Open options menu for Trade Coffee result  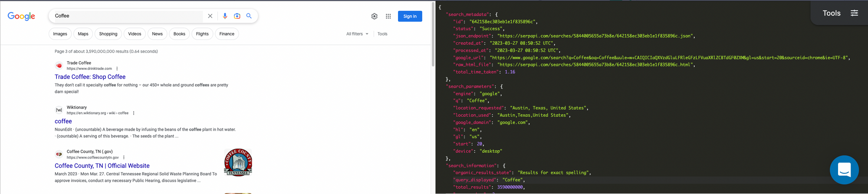pos(117,69)
